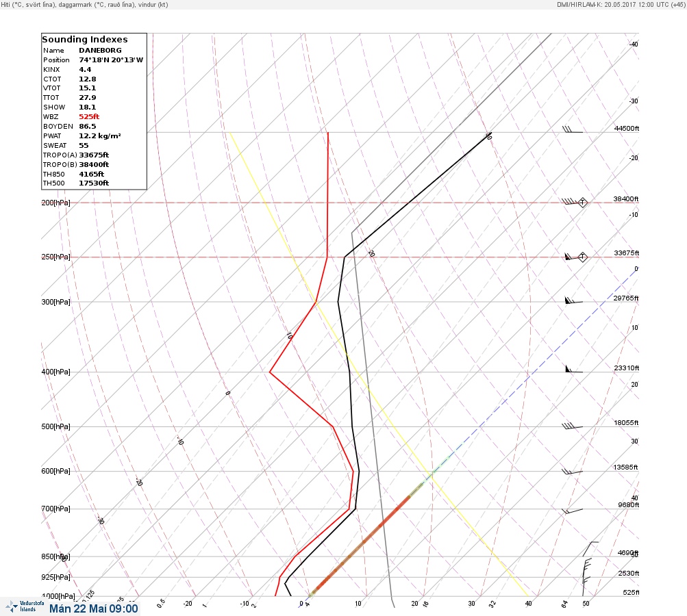
Task: Click the 44500ft altitude label
Action: coord(627,128)
